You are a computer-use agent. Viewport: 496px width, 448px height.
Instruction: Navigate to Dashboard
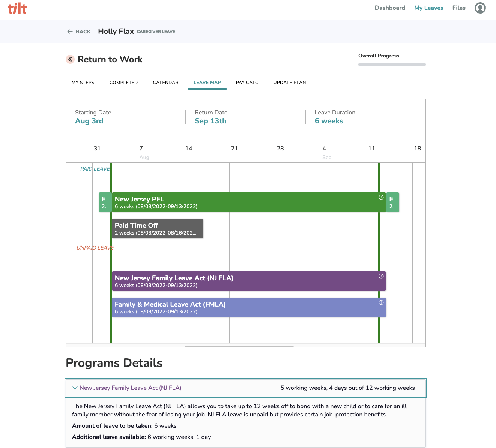point(390,8)
